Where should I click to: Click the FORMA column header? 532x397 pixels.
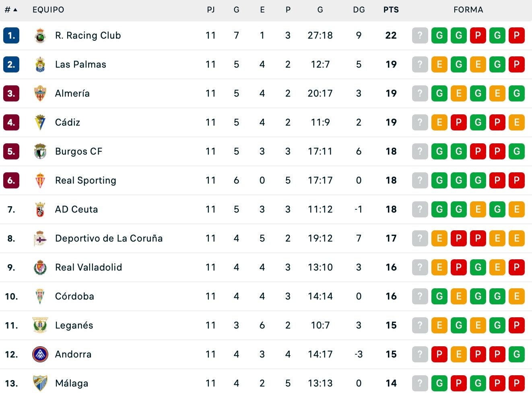pos(468,10)
